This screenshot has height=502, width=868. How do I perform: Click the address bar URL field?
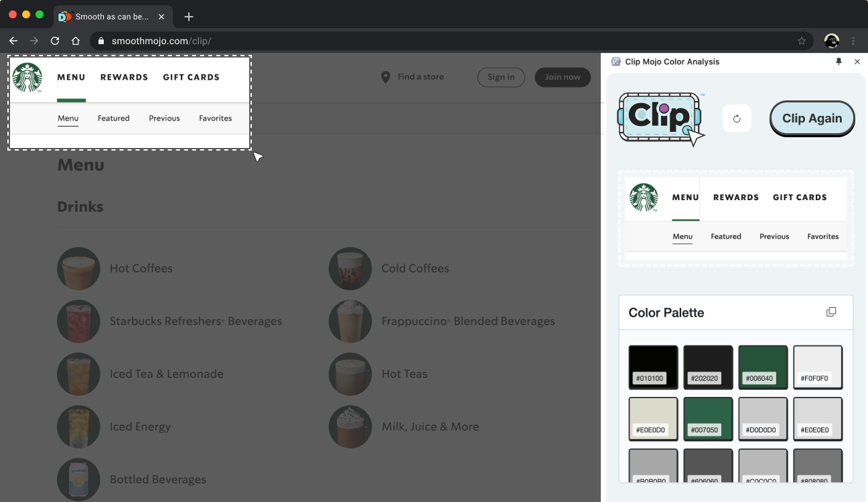coord(451,41)
